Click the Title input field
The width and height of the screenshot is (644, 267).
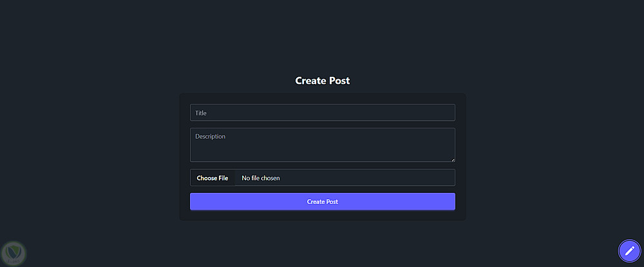(322, 113)
